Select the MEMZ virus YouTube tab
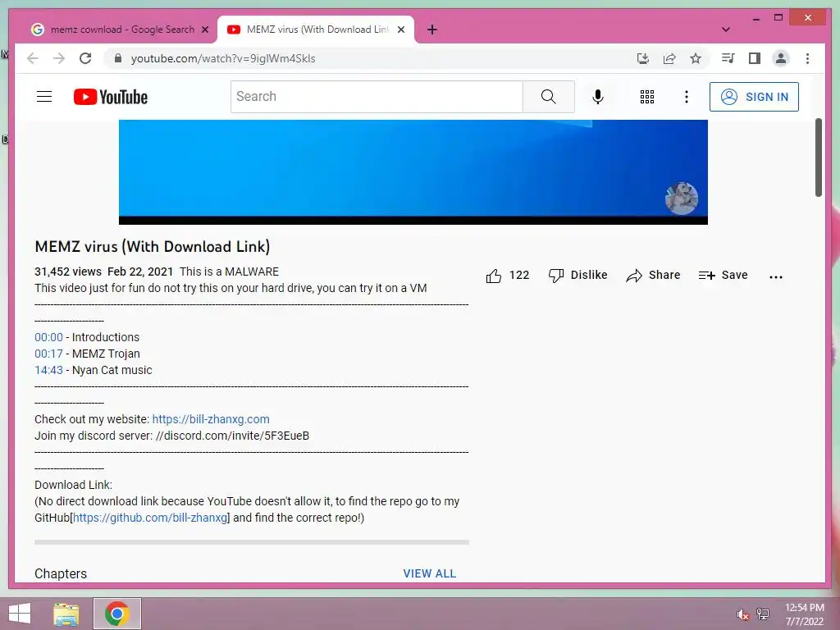 point(316,30)
